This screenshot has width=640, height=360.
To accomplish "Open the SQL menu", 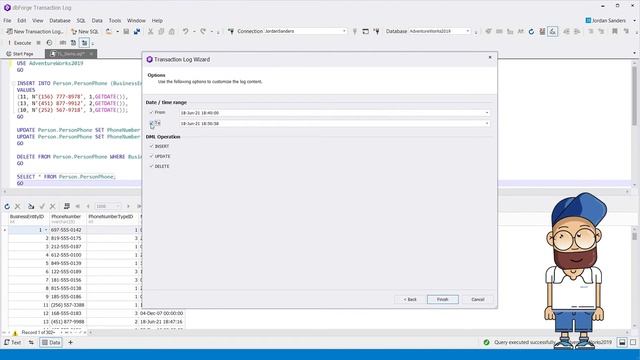I will click(81, 20).
